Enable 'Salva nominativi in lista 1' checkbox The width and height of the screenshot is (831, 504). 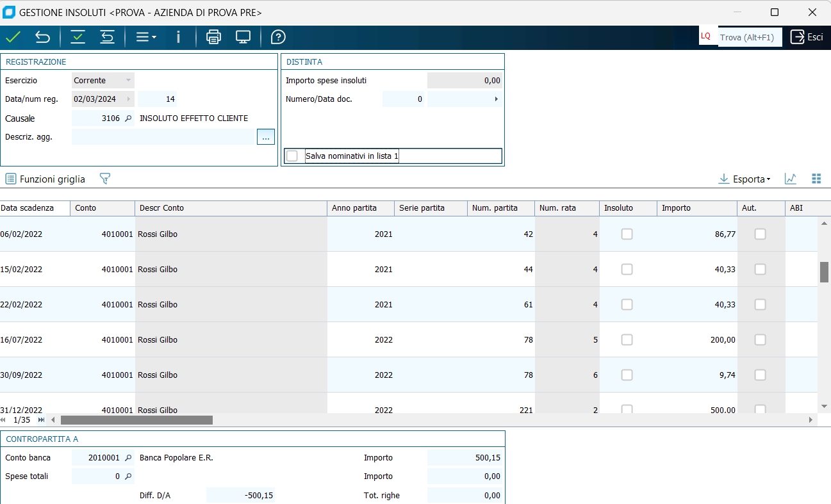292,156
